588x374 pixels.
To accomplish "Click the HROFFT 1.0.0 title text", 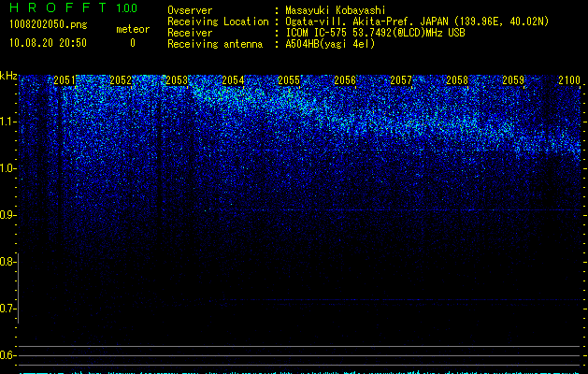I will pyautogui.click(x=73, y=7).
